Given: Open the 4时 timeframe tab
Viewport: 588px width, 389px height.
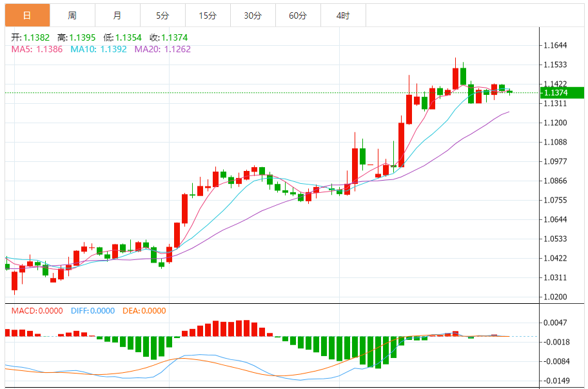Looking at the screenshot, I should tap(343, 15).
